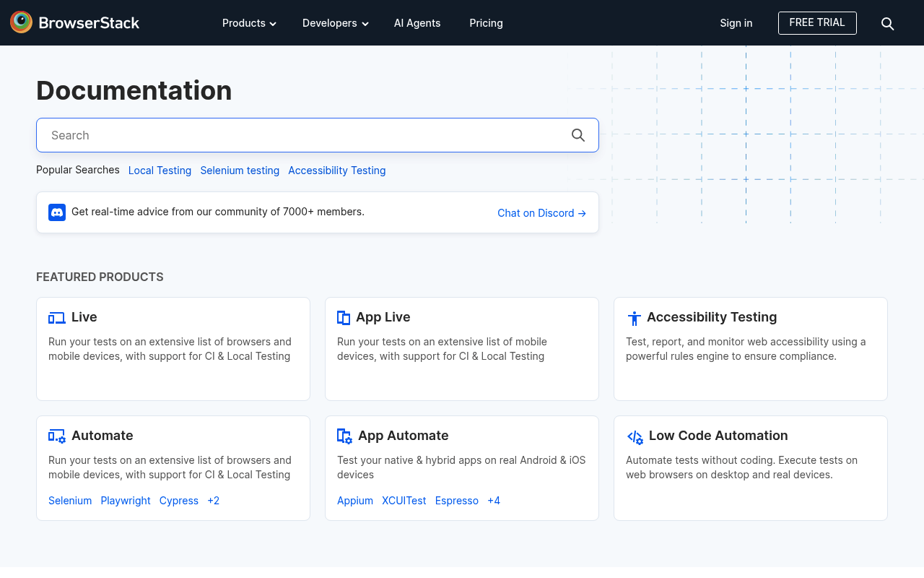The image size is (924, 578).
Task: Open the Chat on Discord link
Action: pos(542,213)
